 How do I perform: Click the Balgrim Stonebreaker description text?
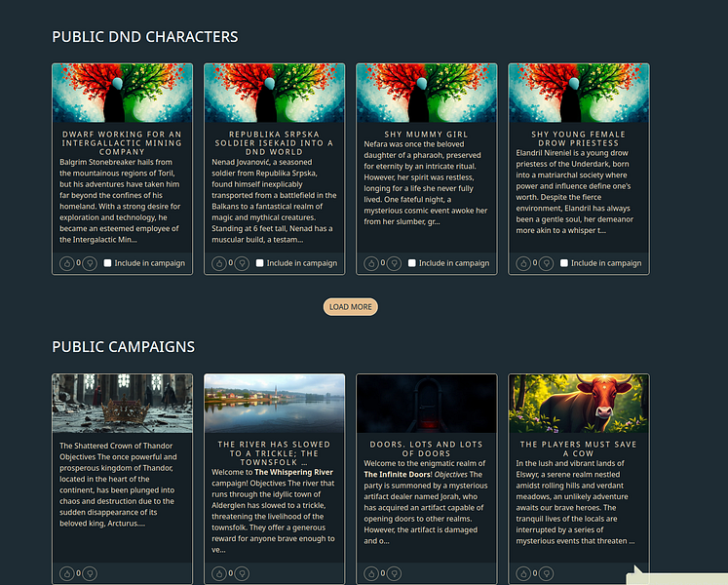point(120,201)
